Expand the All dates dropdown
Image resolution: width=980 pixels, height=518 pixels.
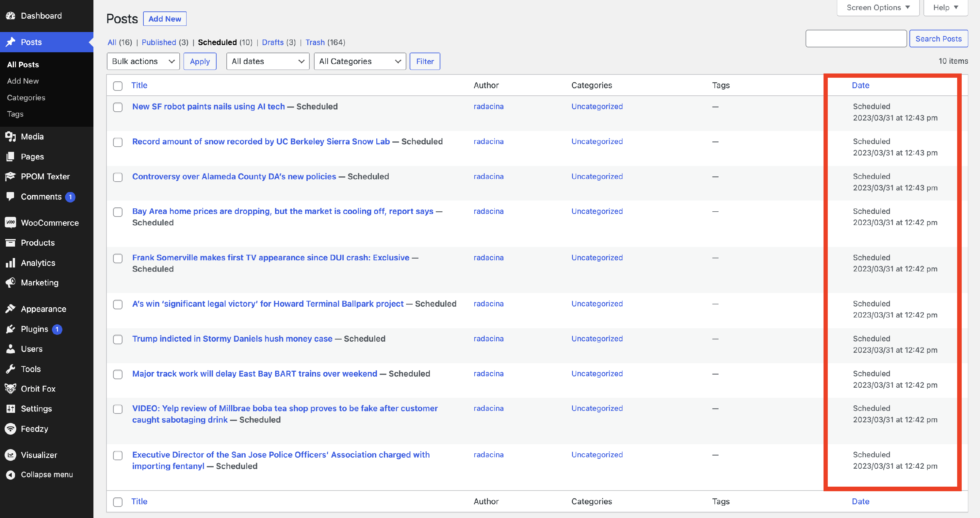[268, 61]
